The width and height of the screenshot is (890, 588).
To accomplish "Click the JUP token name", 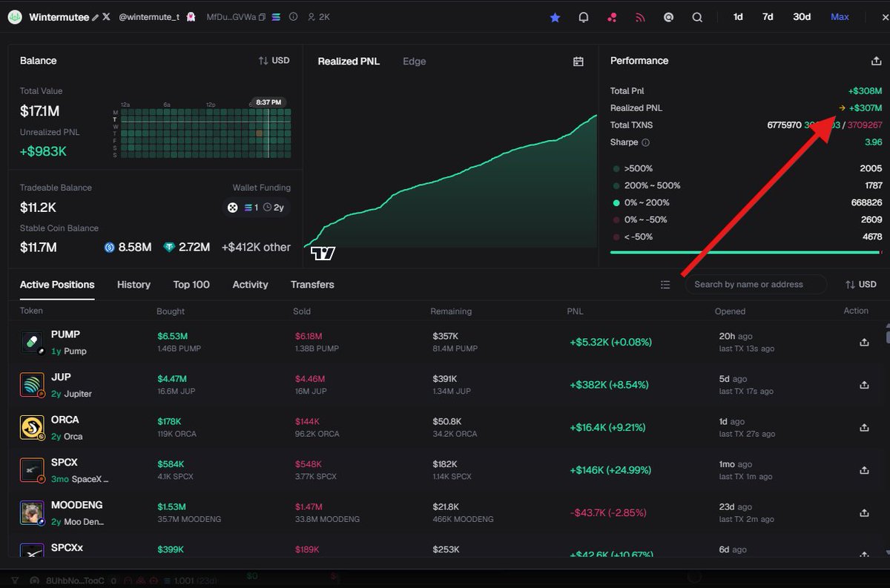I will coord(61,377).
